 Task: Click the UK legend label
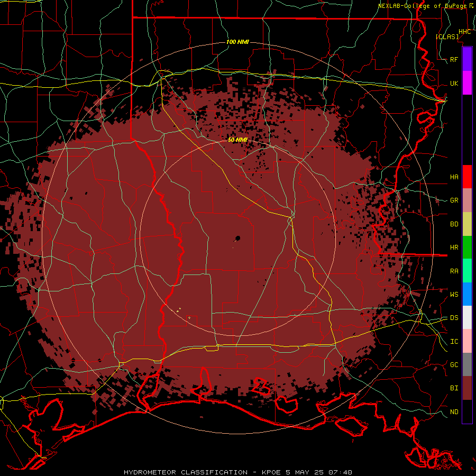tap(454, 83)
